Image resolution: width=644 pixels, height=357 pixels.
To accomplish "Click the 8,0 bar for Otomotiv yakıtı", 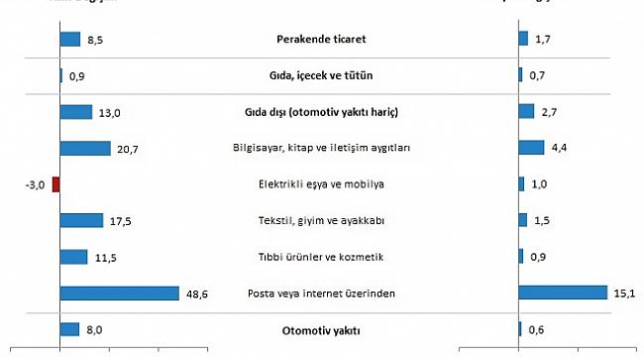I will pos(69,329).
